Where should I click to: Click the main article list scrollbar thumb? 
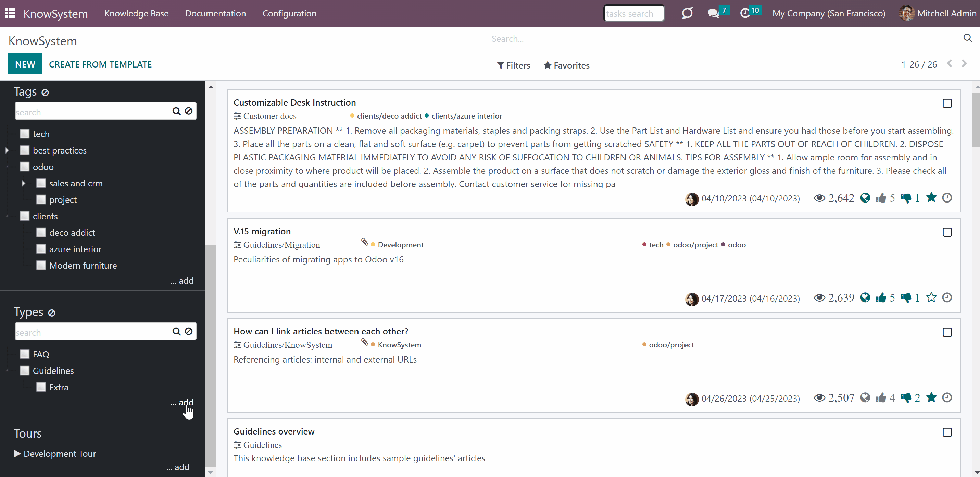976,119
